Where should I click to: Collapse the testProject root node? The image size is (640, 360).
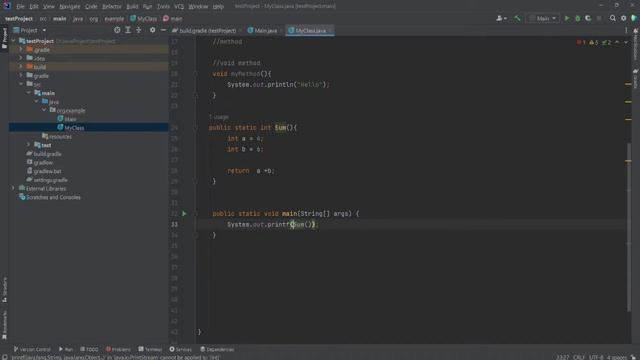13,41
